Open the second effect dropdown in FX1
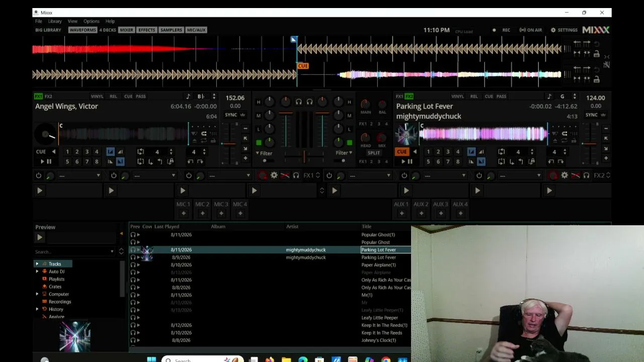Screen dimensions: 644x362 [x=155, y=175]
